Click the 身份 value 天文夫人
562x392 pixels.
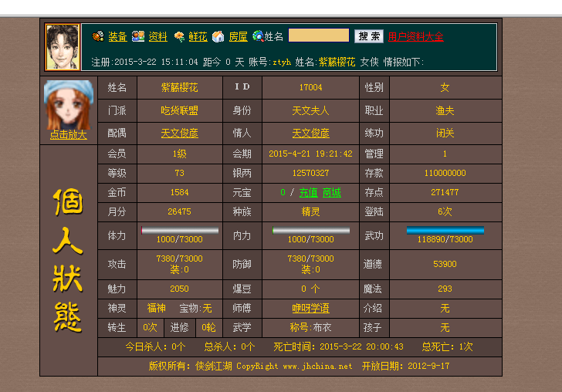coord(310,110)
